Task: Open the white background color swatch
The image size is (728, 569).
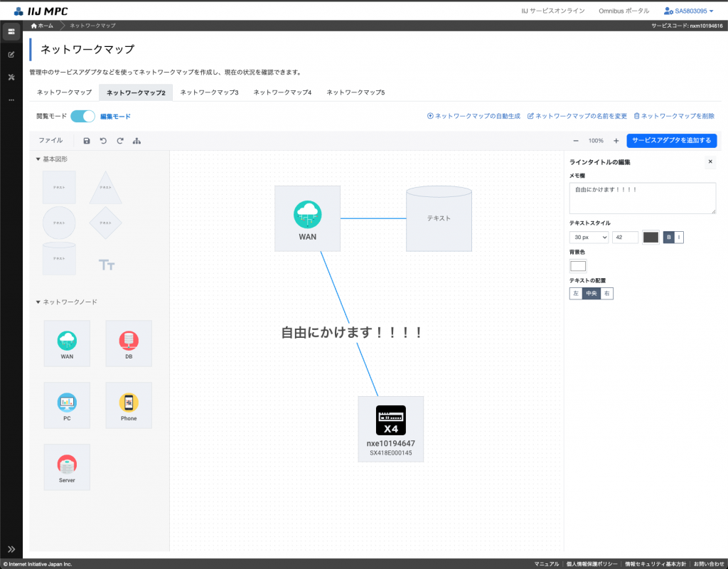Action: coord(578,266)
